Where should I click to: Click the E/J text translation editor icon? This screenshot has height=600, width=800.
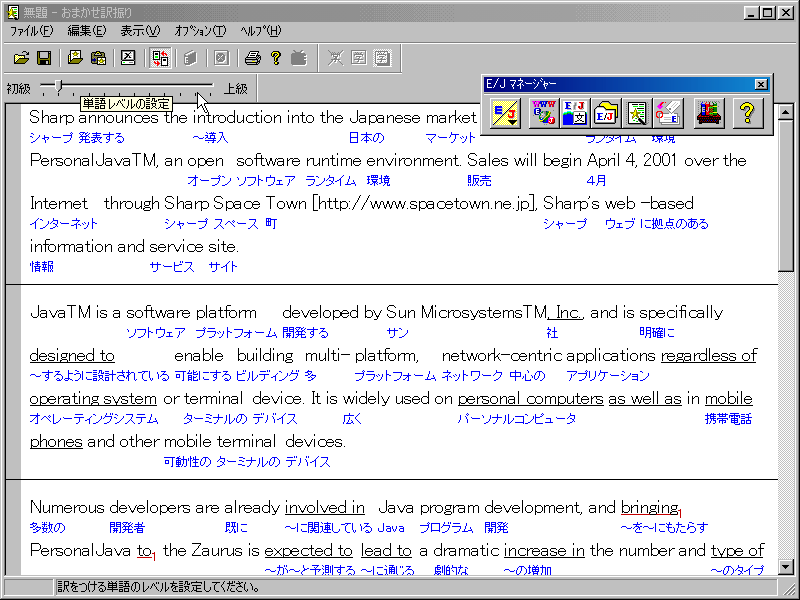(x=575, y=113)
